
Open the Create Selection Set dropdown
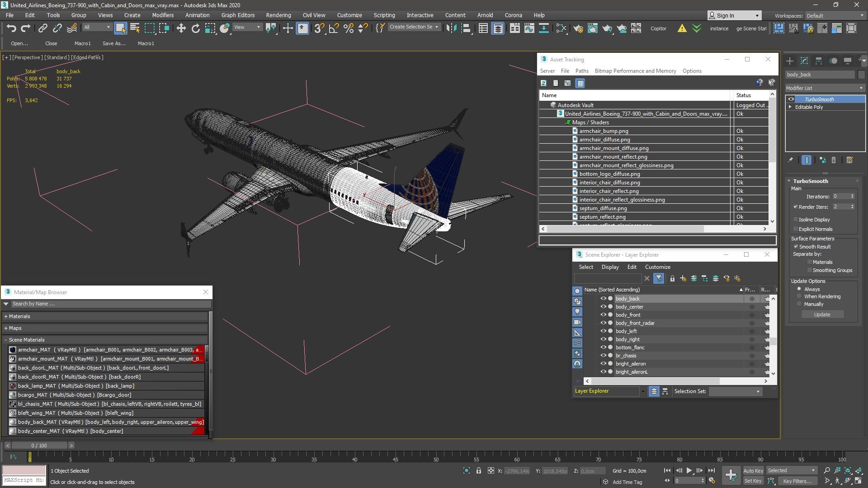click(414, 27)
